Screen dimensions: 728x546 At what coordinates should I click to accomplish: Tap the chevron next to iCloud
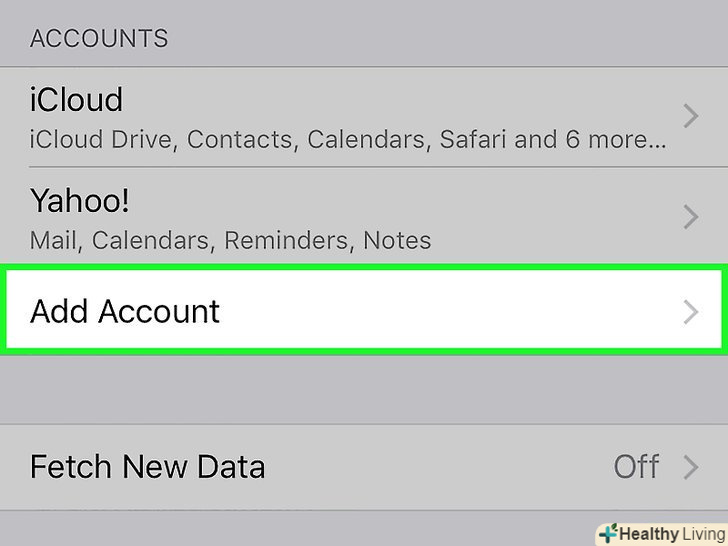(x=690, y=117)
